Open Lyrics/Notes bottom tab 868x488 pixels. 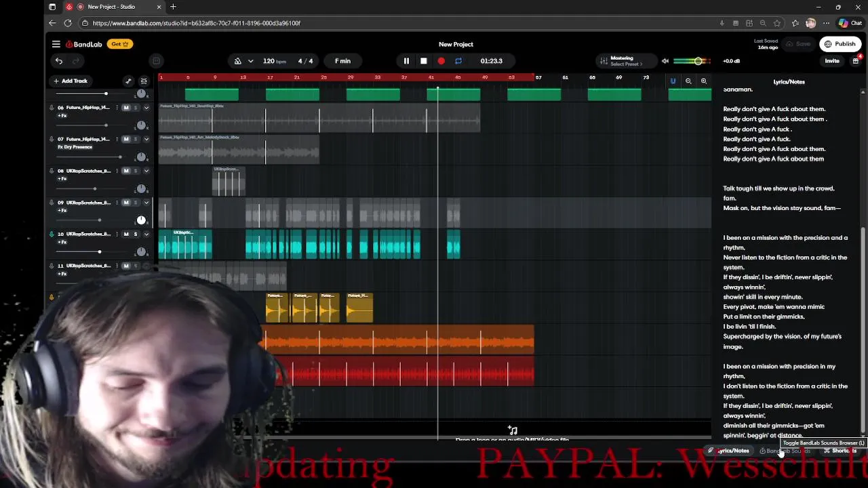click(x=729, y=451)
